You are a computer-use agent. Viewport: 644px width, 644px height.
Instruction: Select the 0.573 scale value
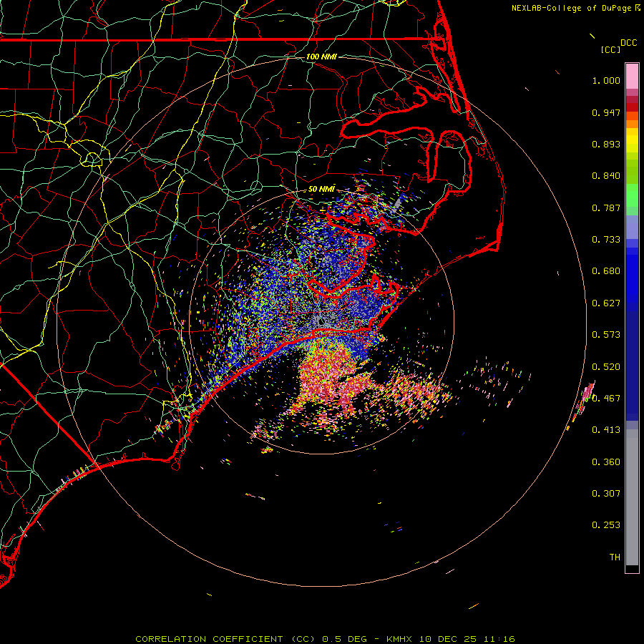606,335
